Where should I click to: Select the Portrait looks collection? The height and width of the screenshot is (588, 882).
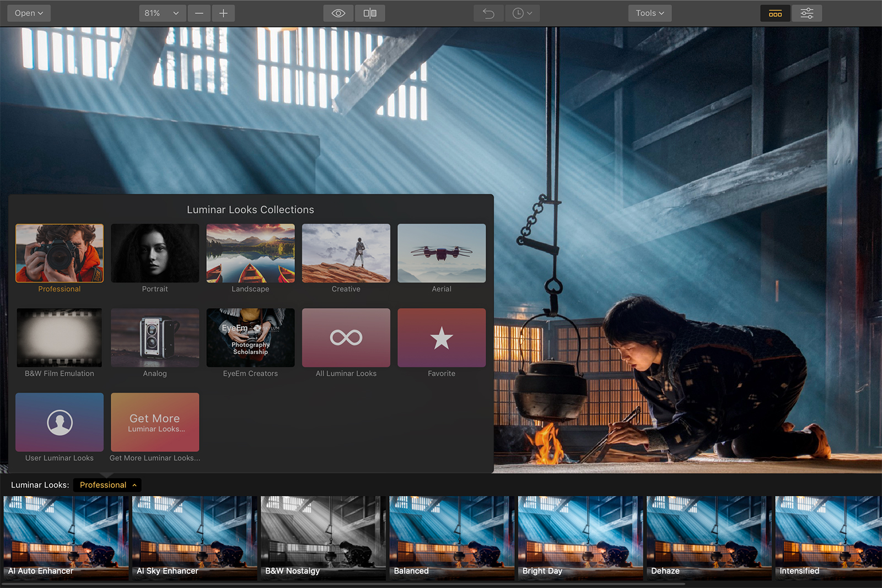(155, 253)
